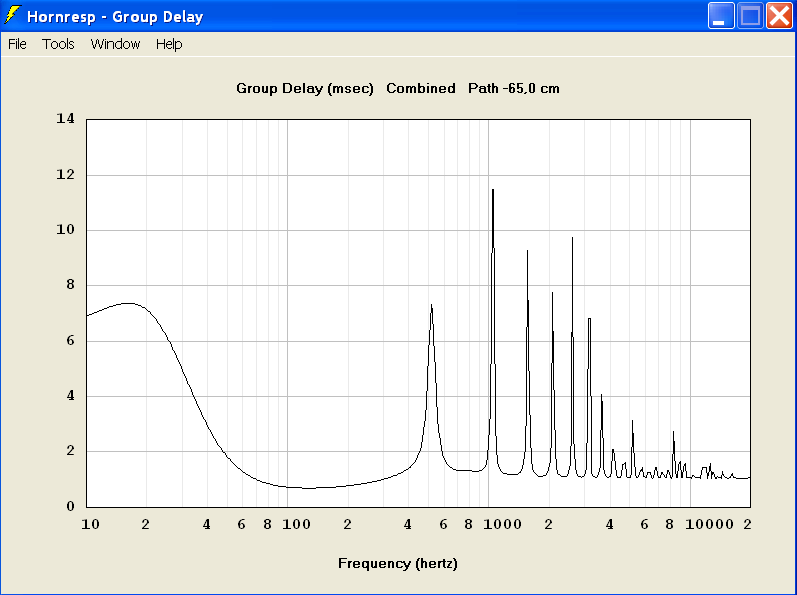Open the Tools menu
Viewport: 797px width, 595px height.
coord(58,44)
